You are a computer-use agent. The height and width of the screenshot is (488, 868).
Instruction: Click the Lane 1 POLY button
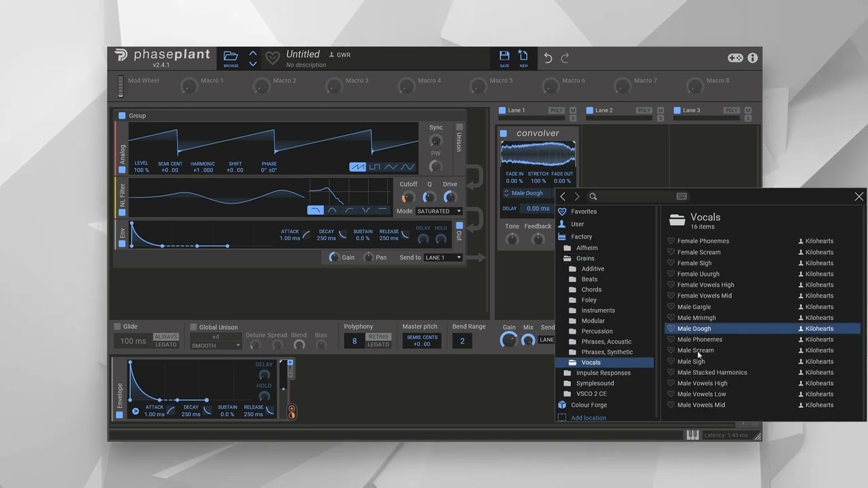(x=557, y=110)
